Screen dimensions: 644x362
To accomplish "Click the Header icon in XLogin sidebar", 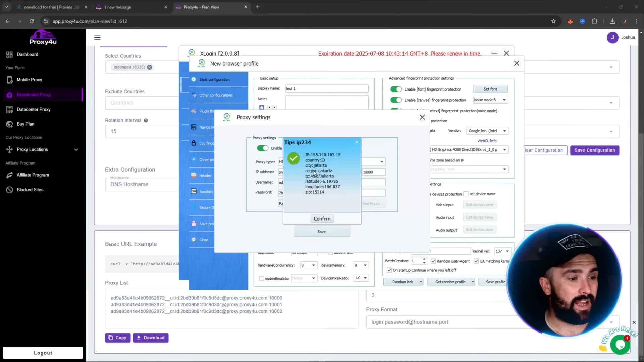I will (x=194, y=175).
